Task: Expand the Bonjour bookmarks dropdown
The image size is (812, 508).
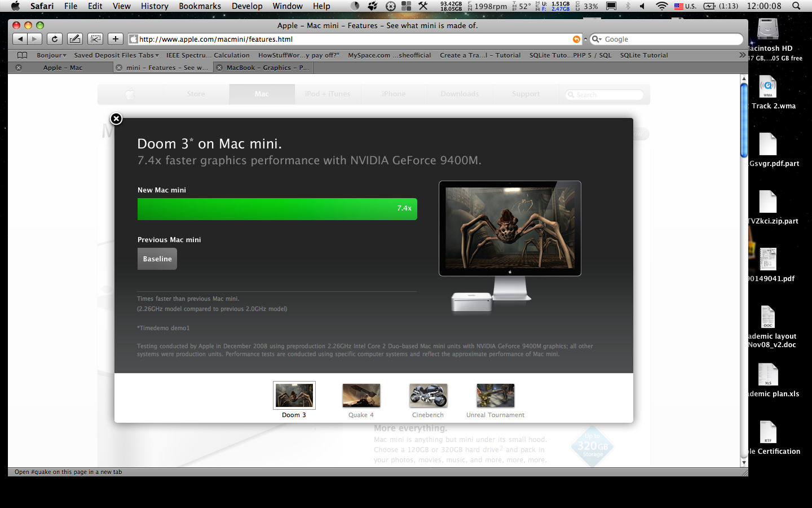Action: [x=51, y=55]
